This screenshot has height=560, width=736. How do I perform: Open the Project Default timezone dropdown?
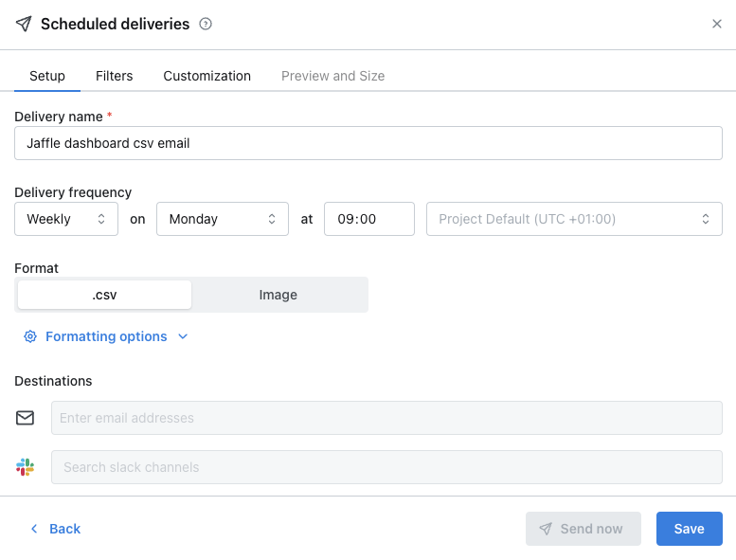[x=574, y=219]
